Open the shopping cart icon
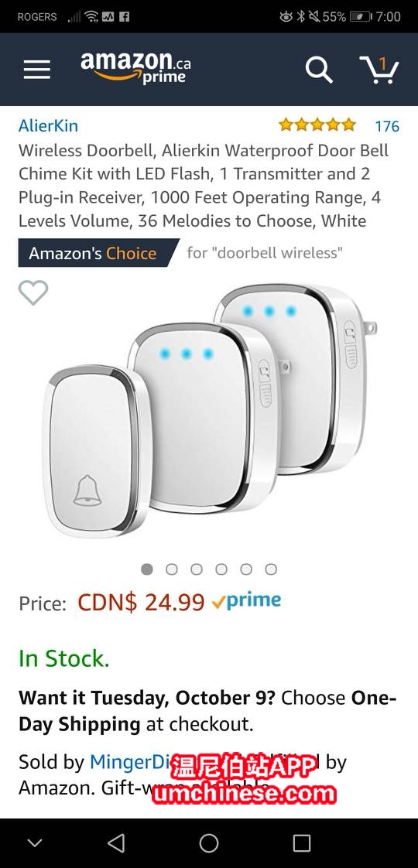This screenshot has width=418, height=868. point(379,69)
